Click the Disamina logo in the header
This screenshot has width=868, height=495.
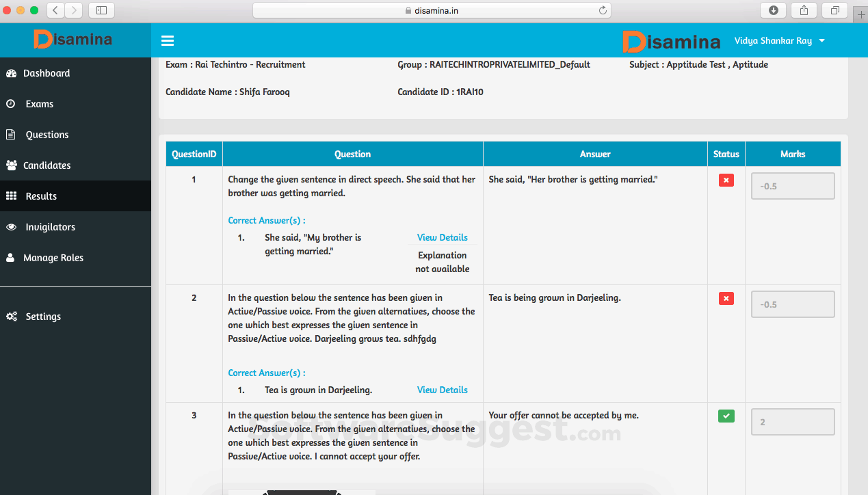(672, 40)
